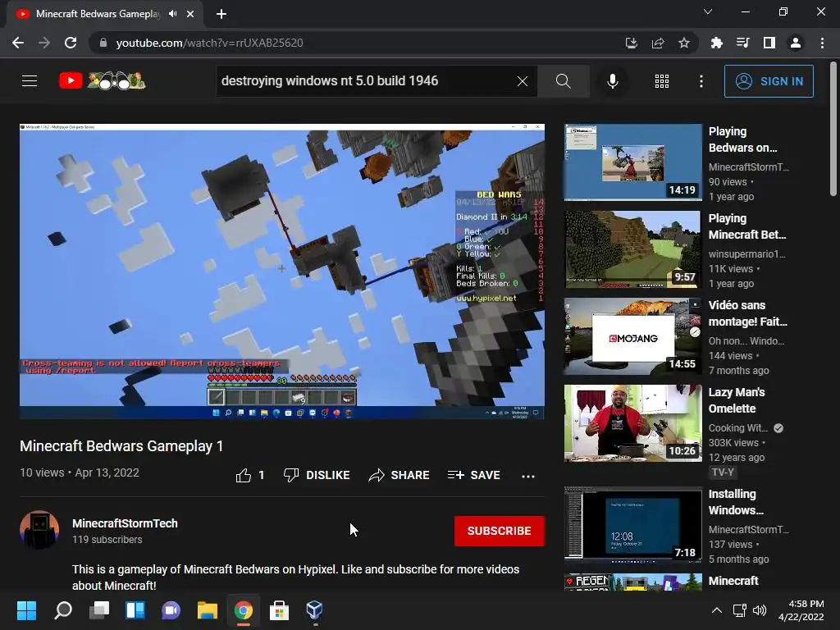The width and height of the screenshot is (840, 630).
Task: Open Widgets on the taskbar
Action: click(135, 610)
